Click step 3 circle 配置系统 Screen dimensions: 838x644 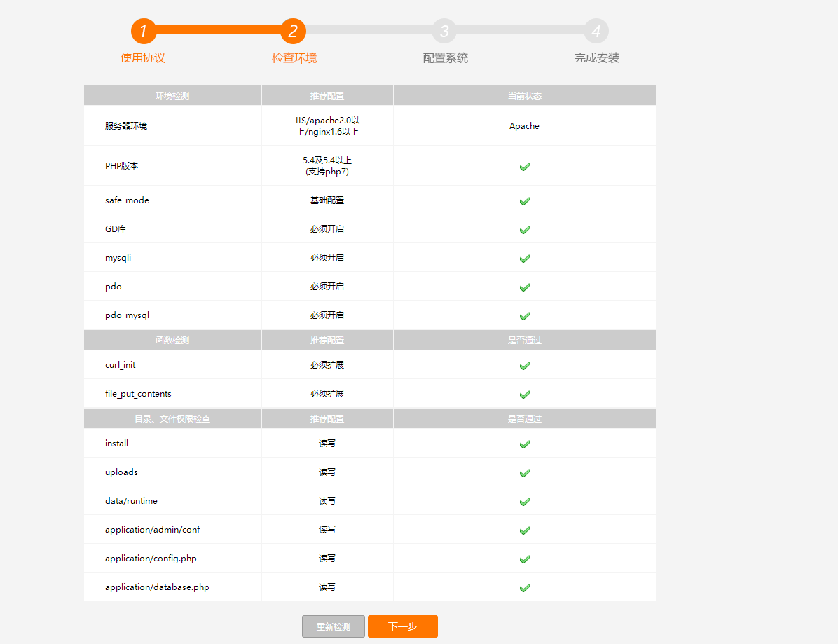(x=445, y=31)
